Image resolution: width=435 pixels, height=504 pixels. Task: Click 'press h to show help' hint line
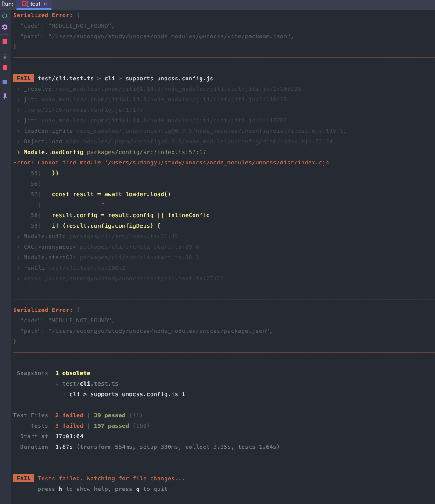point(103,489)
